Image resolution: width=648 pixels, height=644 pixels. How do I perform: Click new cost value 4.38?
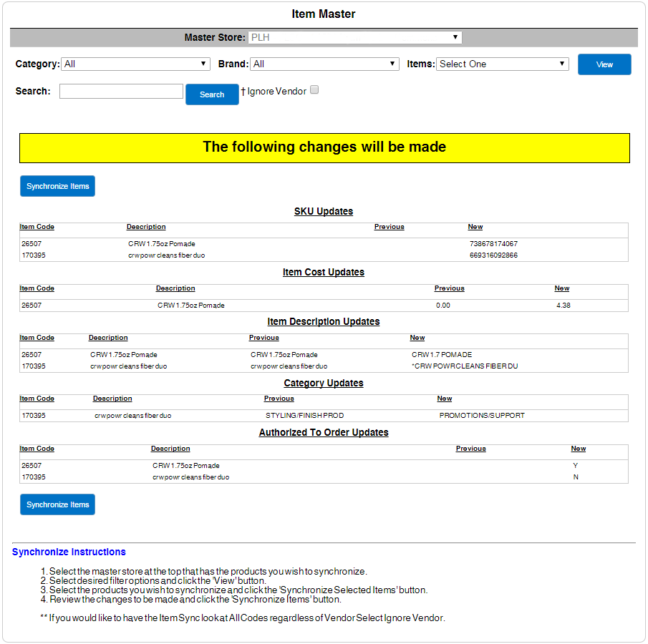tap(564, 306)
